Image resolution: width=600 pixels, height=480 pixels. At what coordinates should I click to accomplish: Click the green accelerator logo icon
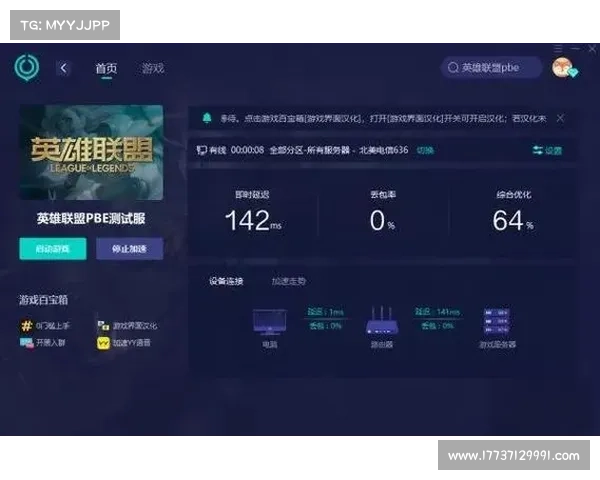(26, 68)
